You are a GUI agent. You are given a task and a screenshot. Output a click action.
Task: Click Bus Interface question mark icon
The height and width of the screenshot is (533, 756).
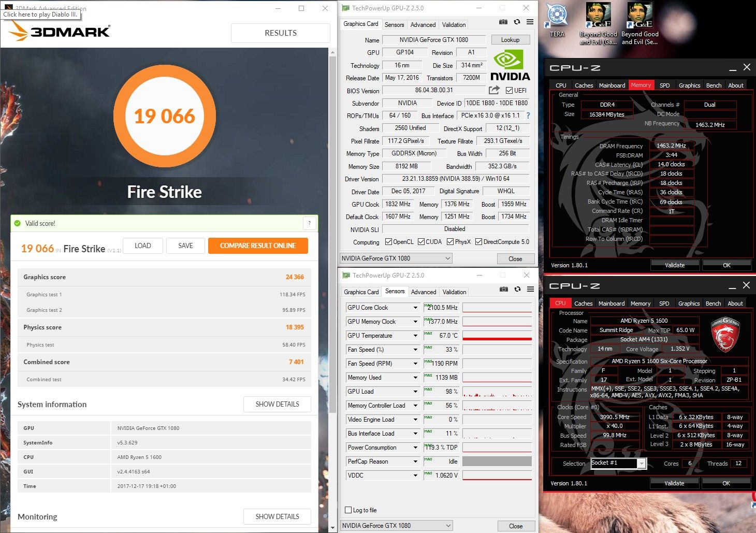tap(528, 116)
